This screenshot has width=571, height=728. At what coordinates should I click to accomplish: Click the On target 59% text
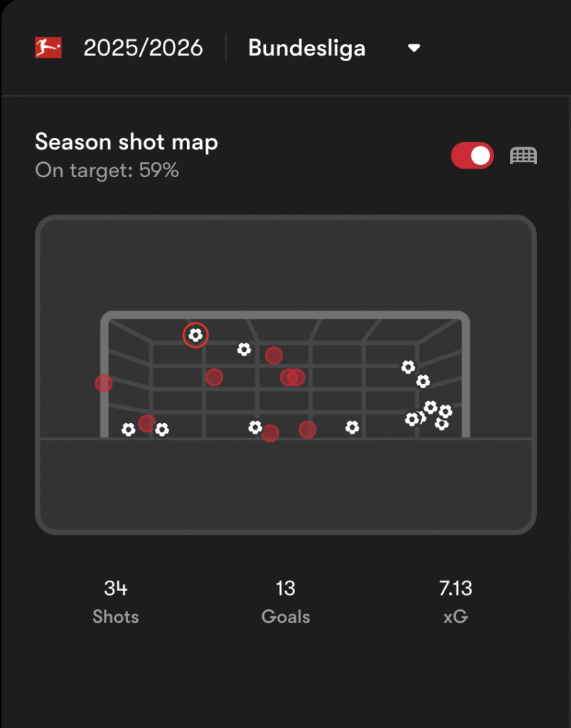point(107,171)
